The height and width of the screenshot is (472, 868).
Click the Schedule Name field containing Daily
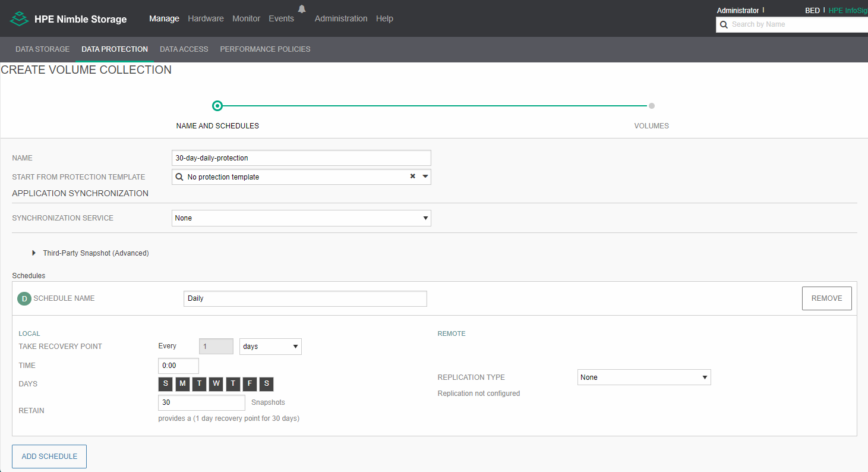coord(305,298)
